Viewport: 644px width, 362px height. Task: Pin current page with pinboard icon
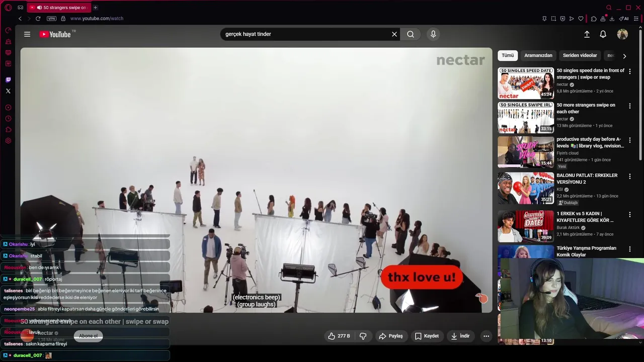coord(544,19)
